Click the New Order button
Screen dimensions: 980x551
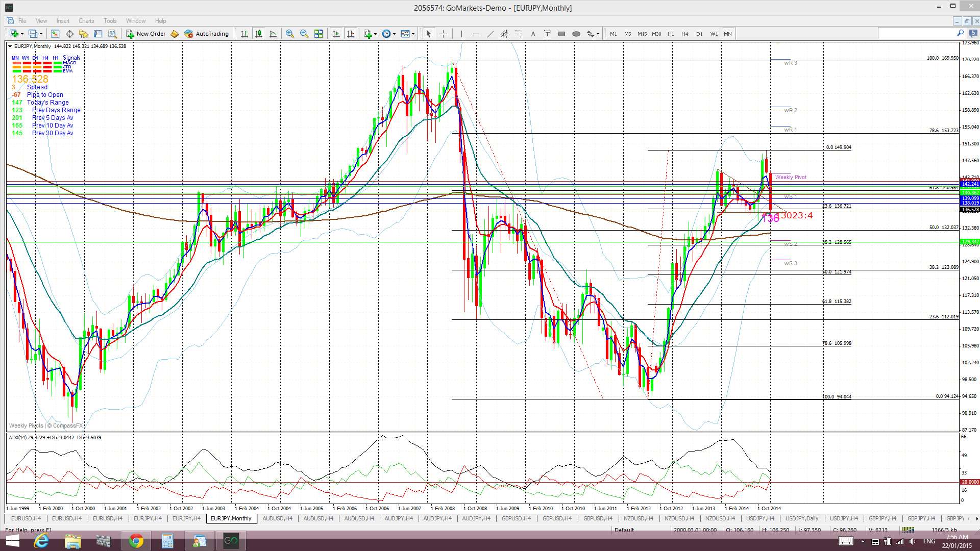point(146,34)
